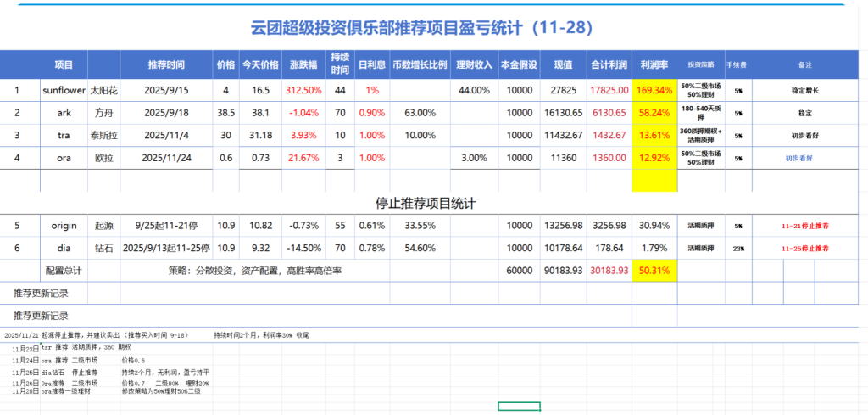The height and width of the screenshot is (415, 868).
Task: Click the red 312.50% change cell
Action: point(303,90)
